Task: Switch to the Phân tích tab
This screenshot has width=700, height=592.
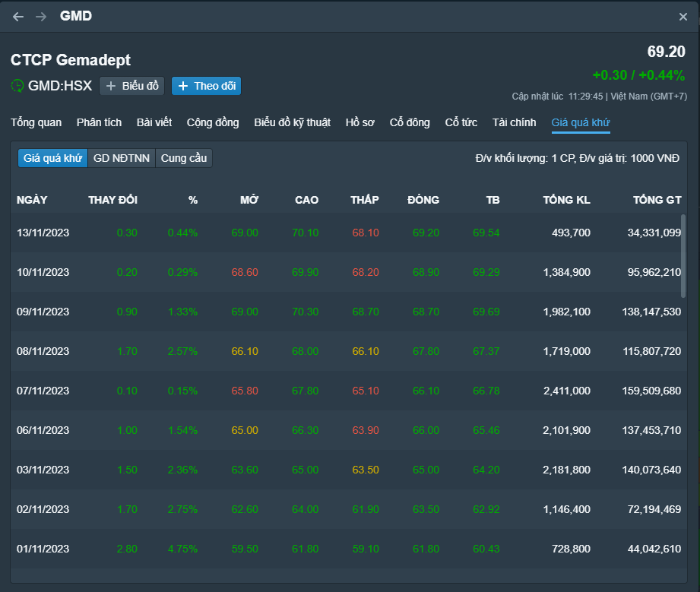Action: tap(99, 122)
